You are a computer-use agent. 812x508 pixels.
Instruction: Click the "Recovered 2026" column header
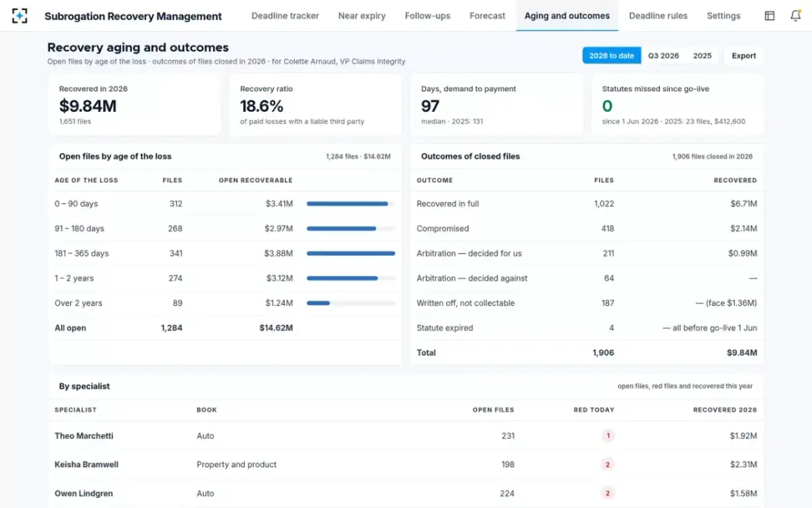[x=725, y=410]
